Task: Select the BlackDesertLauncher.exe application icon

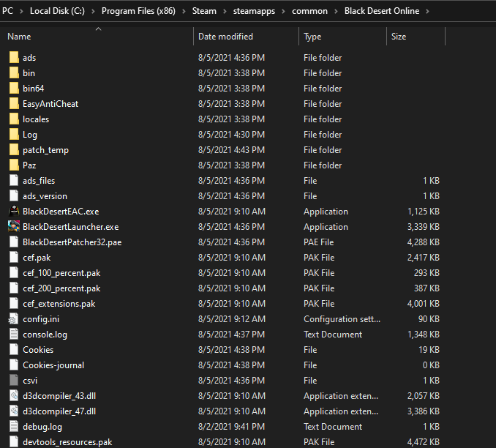Action: [x=14, y=226]
